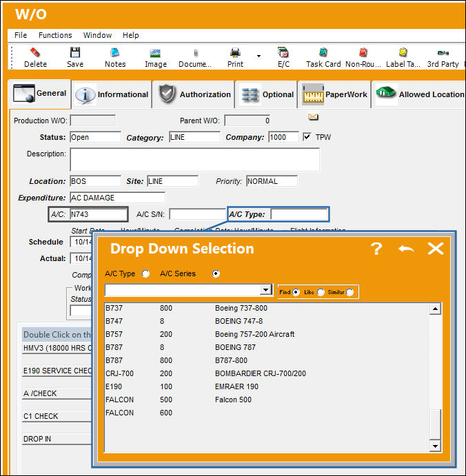The width and height of the screenshot is (466, 476).
Task: Click the Status field showing Open
Action: coord(95,137)
